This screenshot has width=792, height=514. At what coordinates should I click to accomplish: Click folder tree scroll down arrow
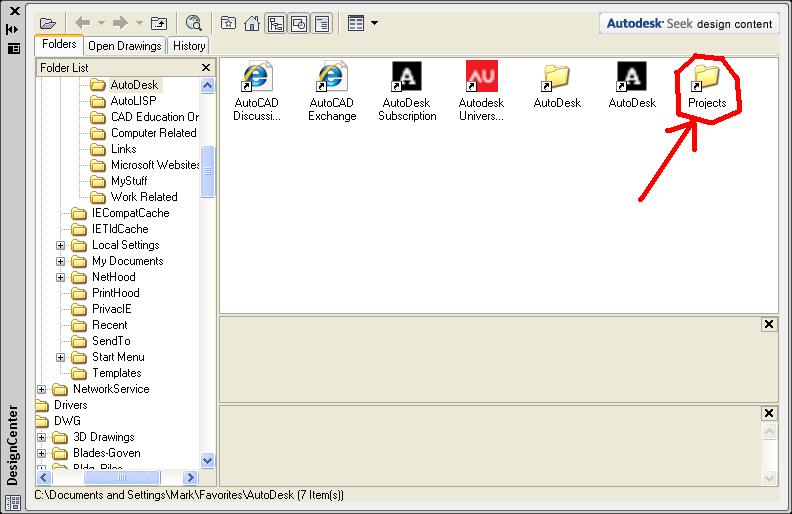click(208, 460)
